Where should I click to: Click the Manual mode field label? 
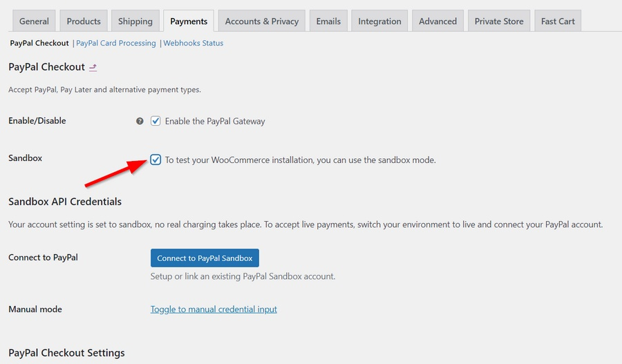point(35,309)
